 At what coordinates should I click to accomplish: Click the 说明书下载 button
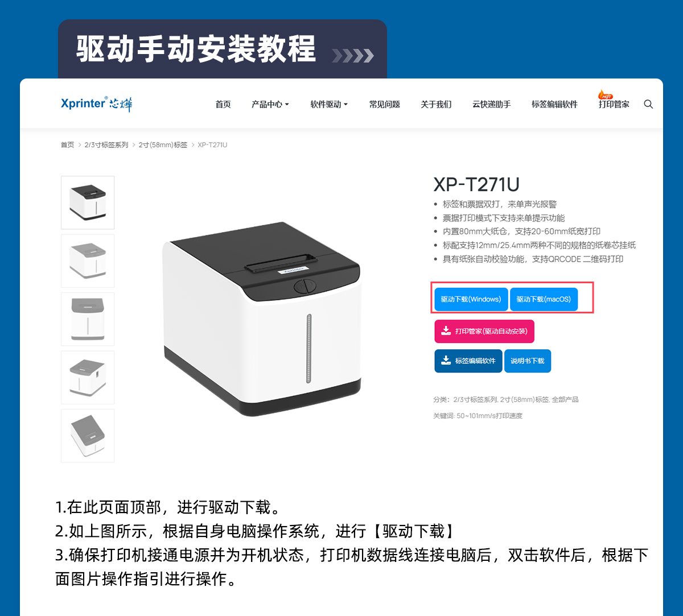528,361
